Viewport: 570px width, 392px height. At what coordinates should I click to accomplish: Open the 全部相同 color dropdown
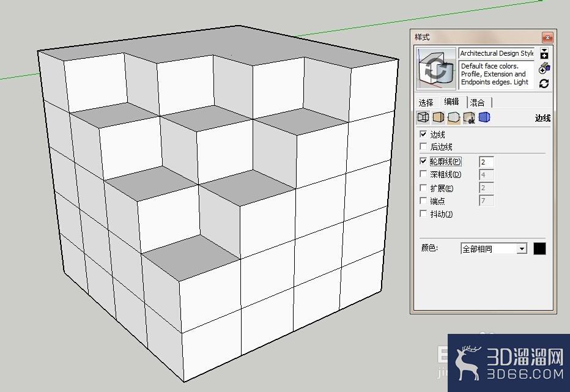click(494, 249)
